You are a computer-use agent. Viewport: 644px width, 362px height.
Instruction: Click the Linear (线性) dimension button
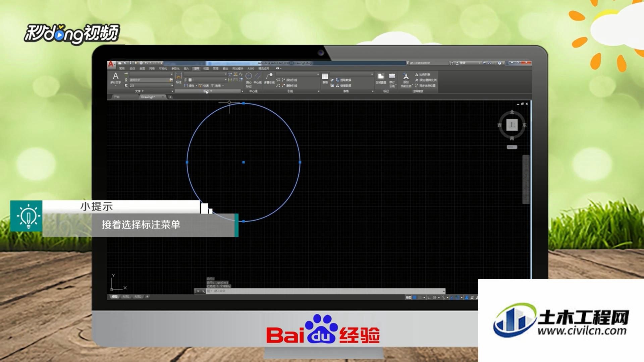tap(190, 85)
